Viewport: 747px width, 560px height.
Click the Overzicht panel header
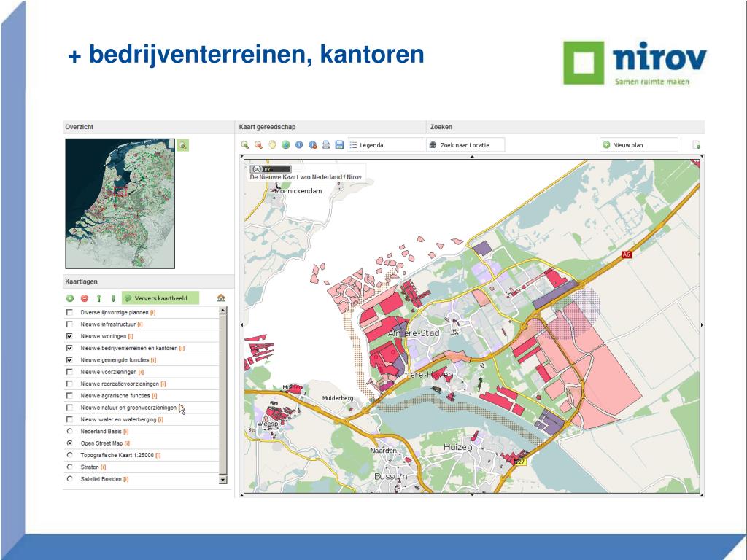click(148, 127)
